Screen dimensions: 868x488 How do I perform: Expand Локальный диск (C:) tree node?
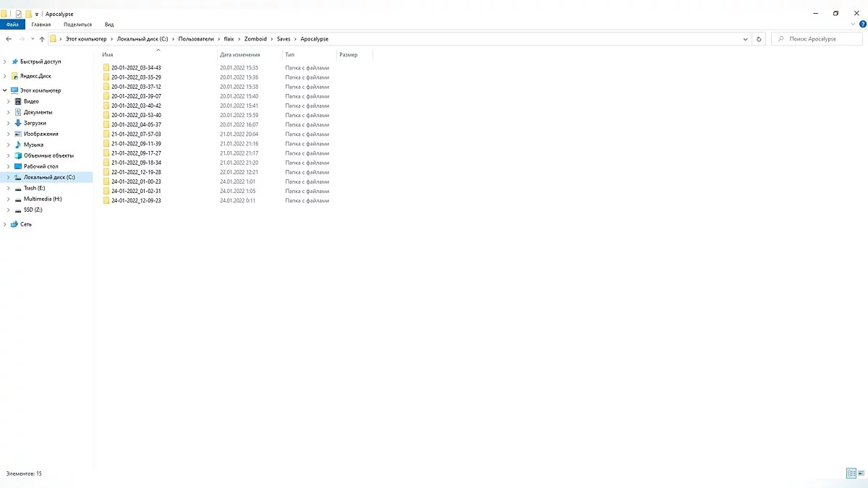(x=9, y=177)
